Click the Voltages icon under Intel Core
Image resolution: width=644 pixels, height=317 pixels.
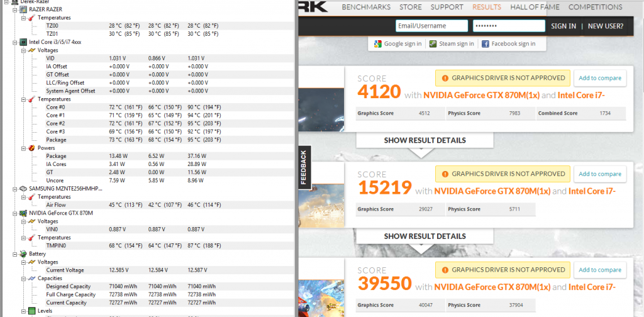(32, 50)
